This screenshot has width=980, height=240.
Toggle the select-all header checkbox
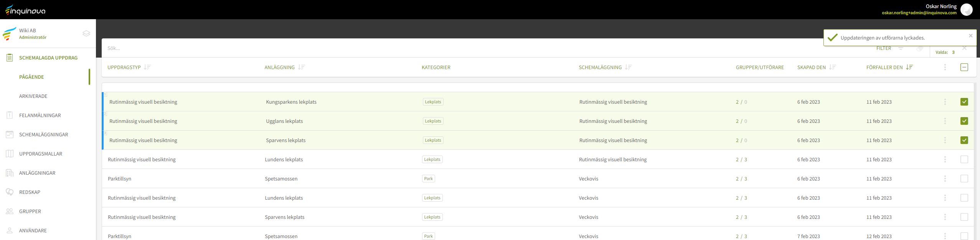point(964,67)
